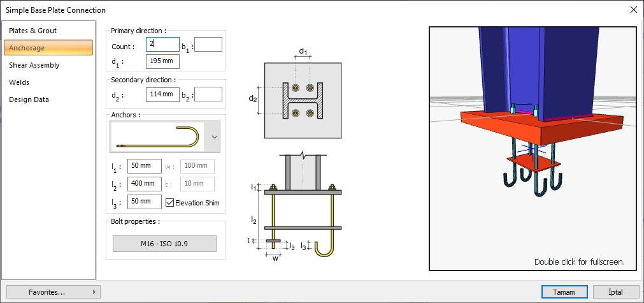This screenshot has width=644, height=303.
Task: Click the 3D connection preview viewport
Action: pyautogui.click(x=532, y=149)
